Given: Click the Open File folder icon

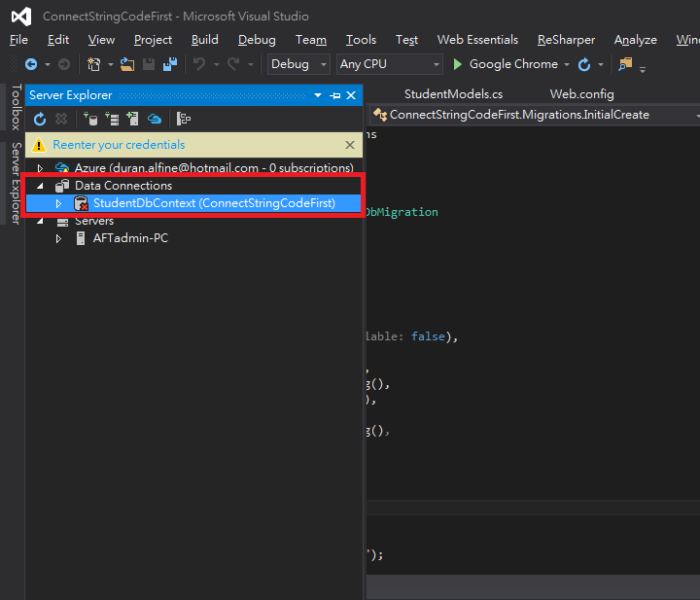Looking at the screenshot, I should (x=126, y=65).
